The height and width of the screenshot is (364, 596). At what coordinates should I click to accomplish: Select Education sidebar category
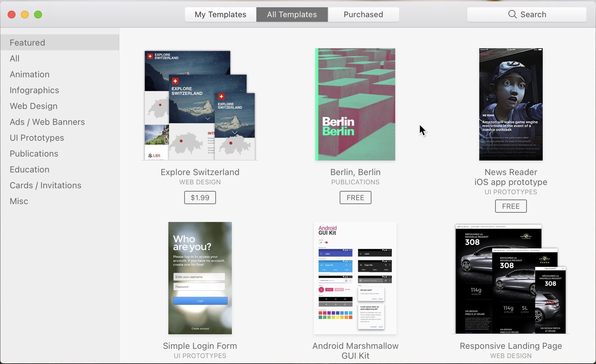[60, 169]
